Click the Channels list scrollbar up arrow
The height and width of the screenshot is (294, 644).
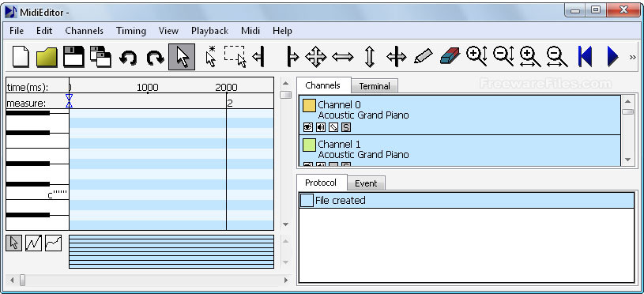627,101
